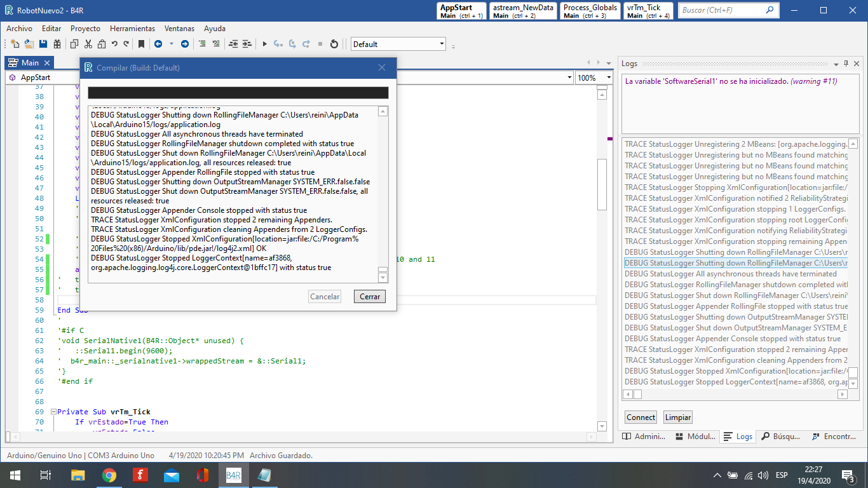Select 'Unregistering 2 MBeans' row in Logs panel
Screen dimensions: 868x488
point(736,144)
